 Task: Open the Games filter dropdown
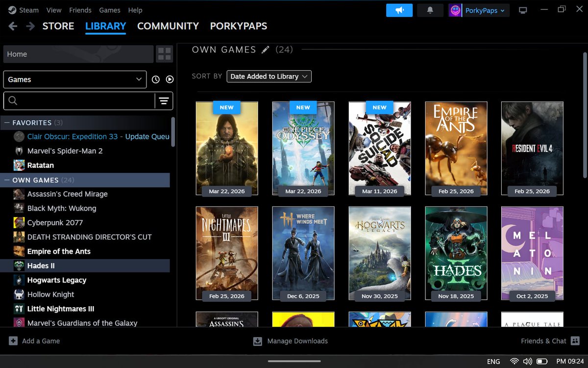(x=75, y=79)
